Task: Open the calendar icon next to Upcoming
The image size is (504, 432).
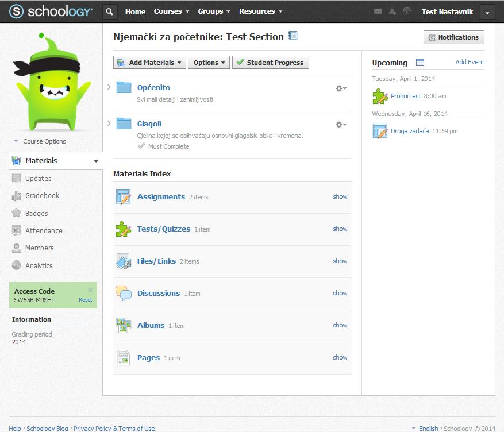Action: point(420,63)
